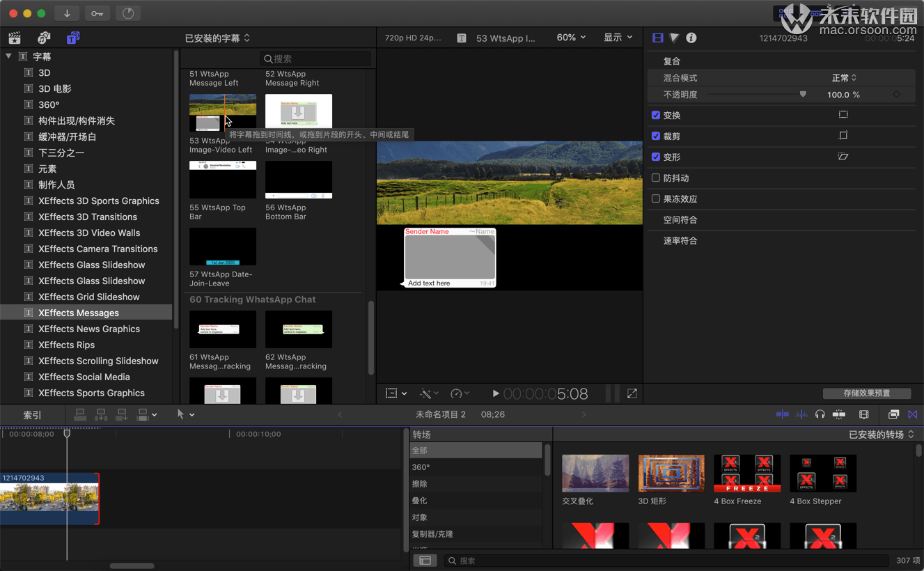Show the photos and audio sidebar
The width and height of the screenshot is (924, 571).
(x=44, y=38)
